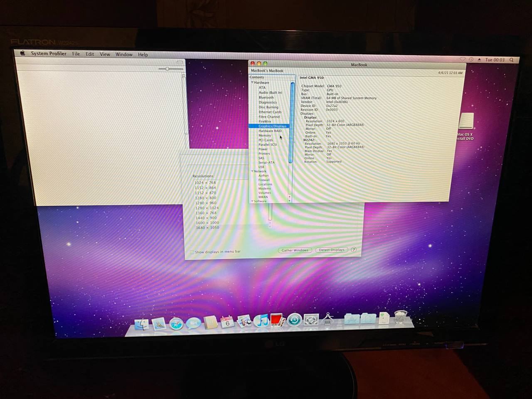
Task: Select Diagnostics in the Contents list
Action: coord(268,102)
